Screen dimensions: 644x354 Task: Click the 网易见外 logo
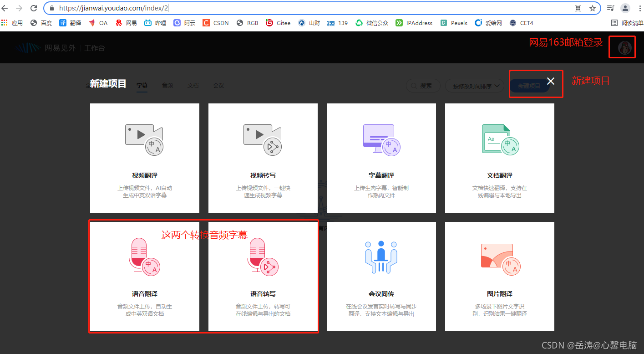pos(45,48)
